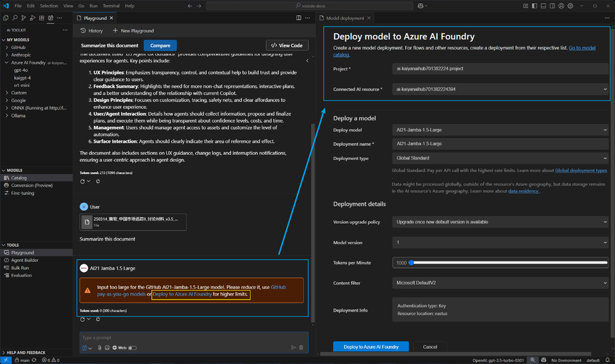Open the Run and Debug view icon
The image size is (615, 364).
point(33,18)
